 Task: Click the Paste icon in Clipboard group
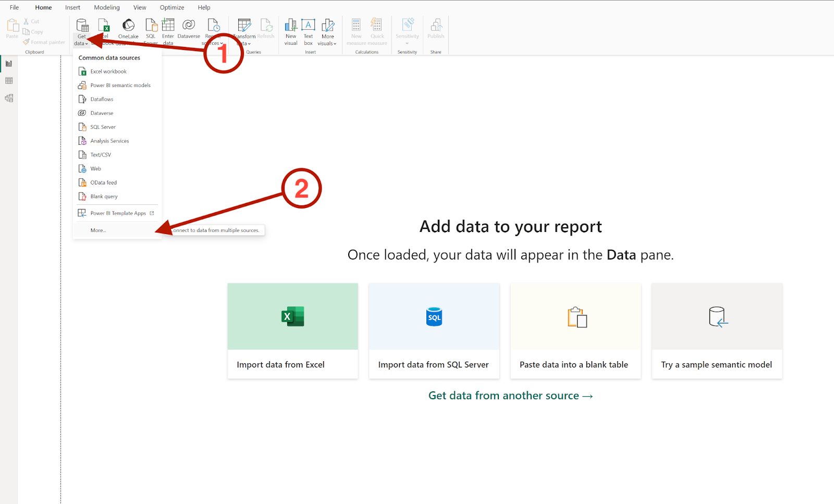(12, 26)
